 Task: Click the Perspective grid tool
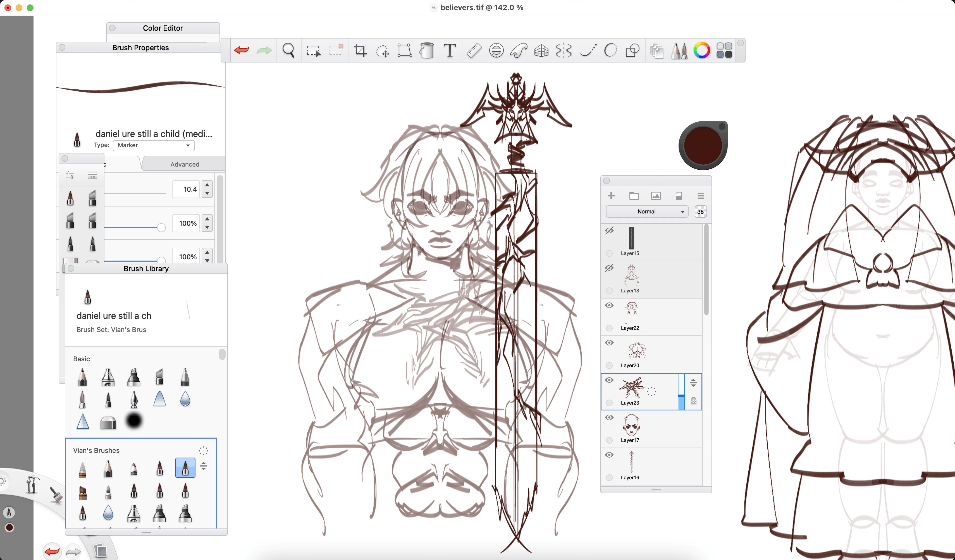click(541, 50)
